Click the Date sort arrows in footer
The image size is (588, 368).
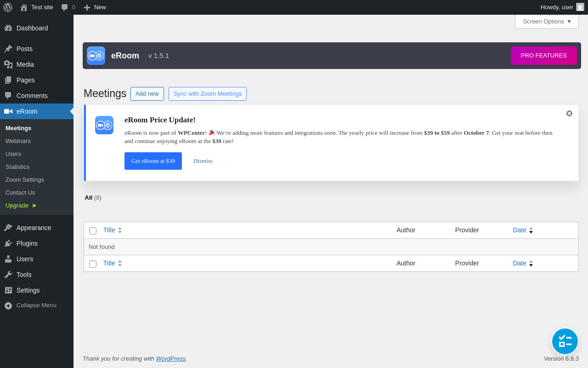pos(531,263)
